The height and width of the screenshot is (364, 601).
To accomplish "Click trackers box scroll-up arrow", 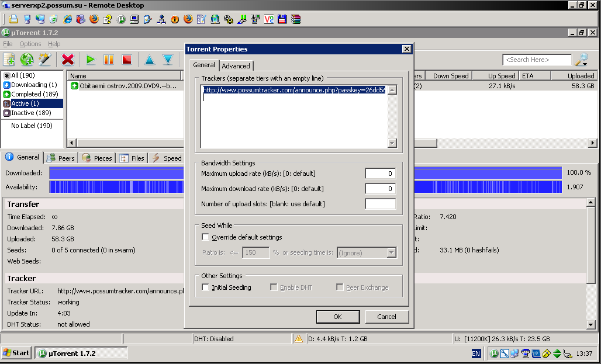I will point(392,90).
